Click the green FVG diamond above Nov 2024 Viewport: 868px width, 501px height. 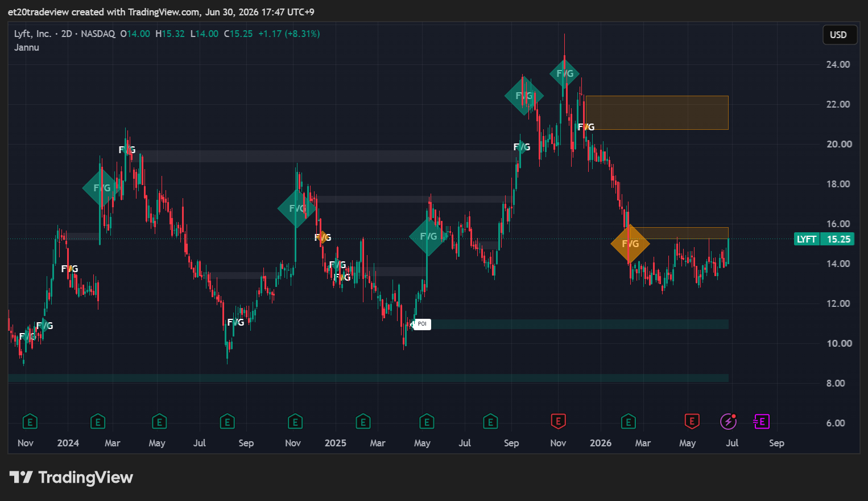click(x=297, y=208)
